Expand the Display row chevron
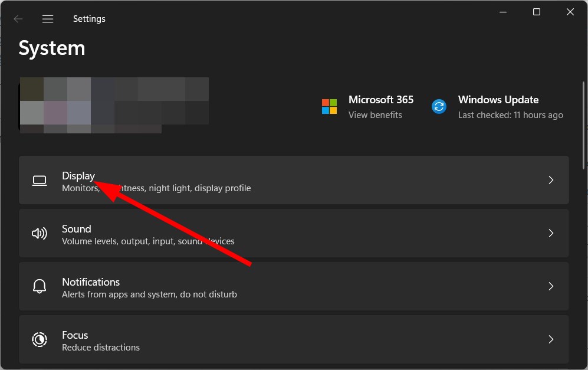This screenshot has height=370, width=588. pos(550,180)
